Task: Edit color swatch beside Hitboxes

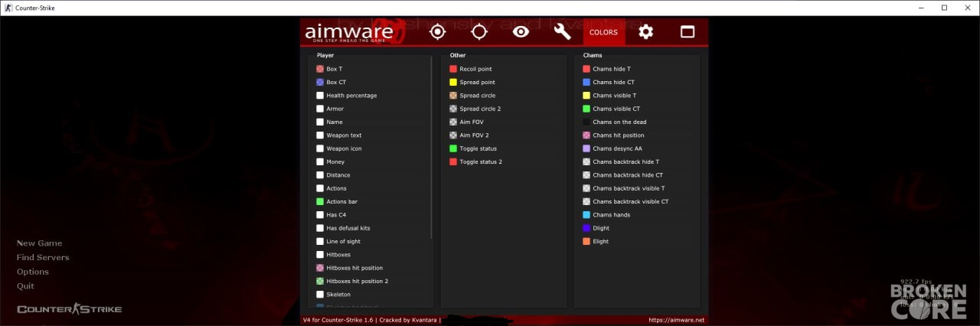Action: [x=320, y=255]
